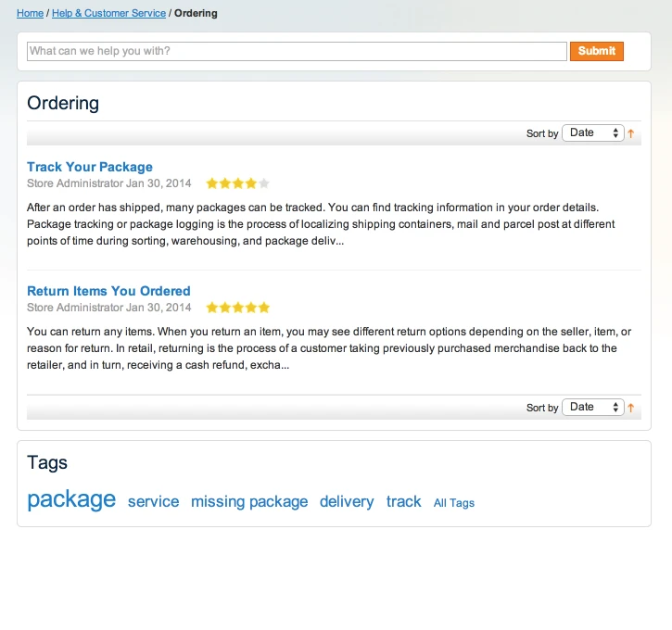Click the star rating for Return Items You Ordered
672x630 pixels.
pyautogui.click(x=237, y=308)
